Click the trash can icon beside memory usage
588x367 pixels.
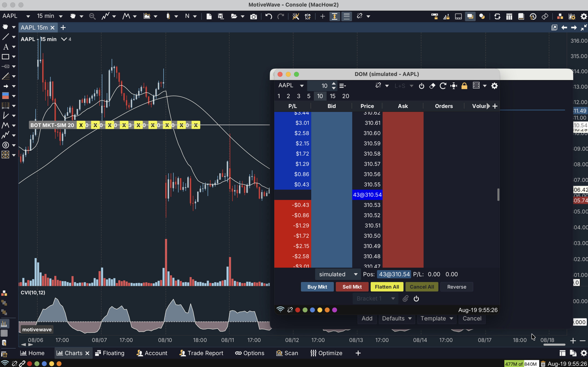[x=543, y=364]
